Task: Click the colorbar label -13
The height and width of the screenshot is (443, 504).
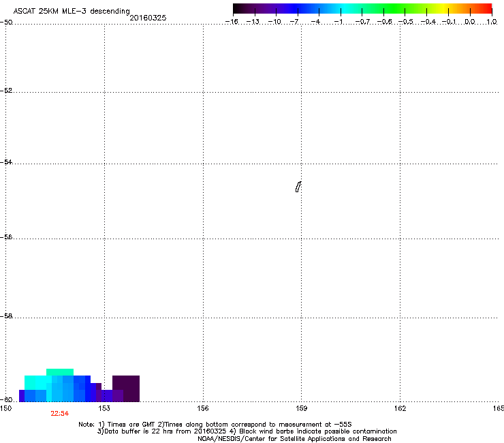Action: 253,22
